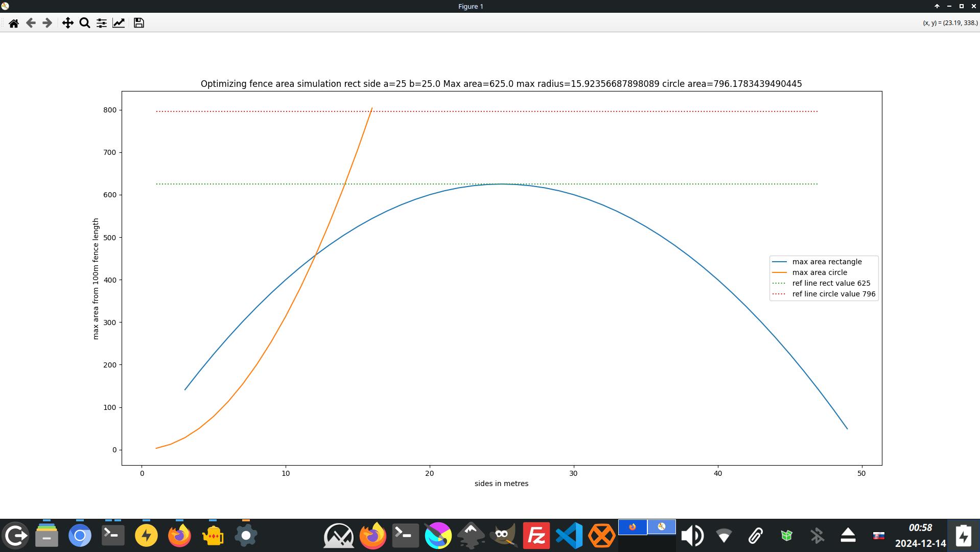The height and width of the screenshot is (552, 980).
Task: Open keyboard layout flag indicator
Action: click(878, 536)
